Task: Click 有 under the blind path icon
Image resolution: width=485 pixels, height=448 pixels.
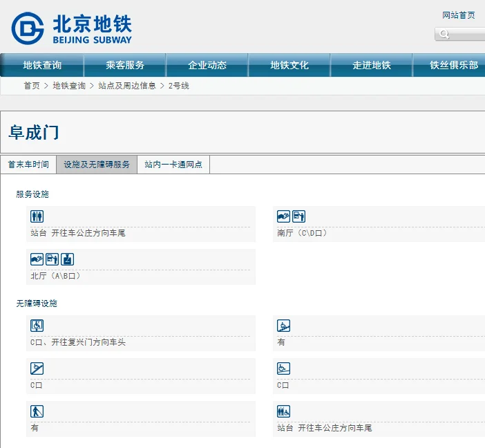Action: [35, 428]
